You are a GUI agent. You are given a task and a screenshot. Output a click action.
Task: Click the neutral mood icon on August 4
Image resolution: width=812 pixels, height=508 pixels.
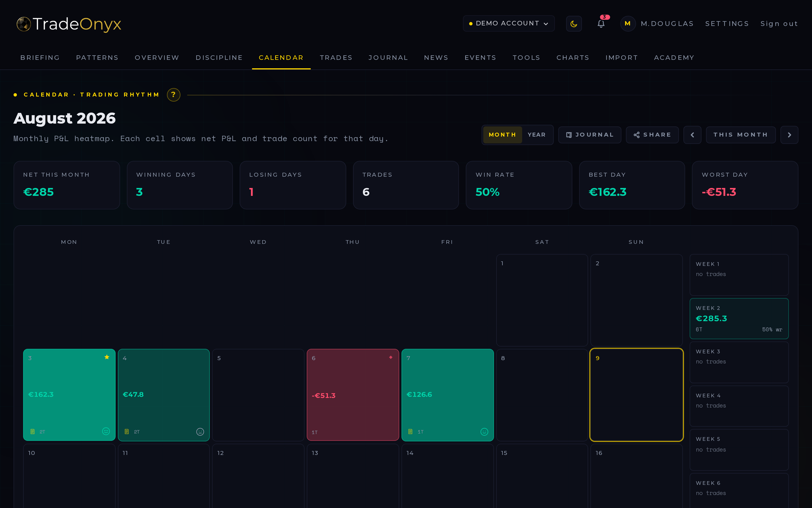[x=200, y=432]
